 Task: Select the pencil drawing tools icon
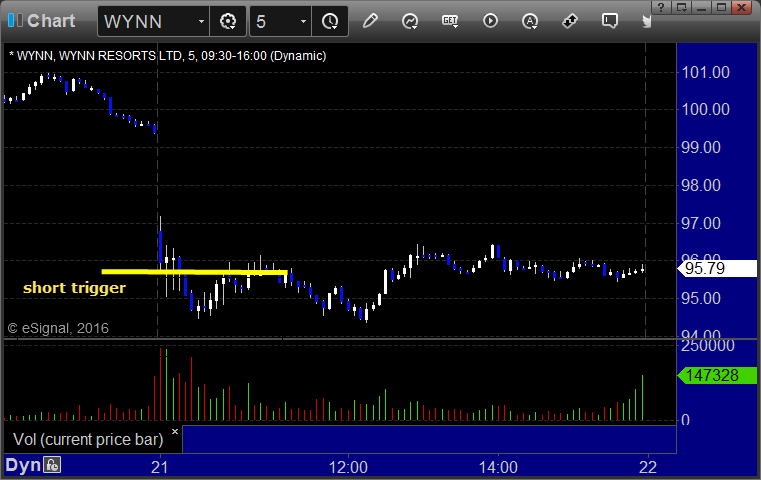pos(370,21)
